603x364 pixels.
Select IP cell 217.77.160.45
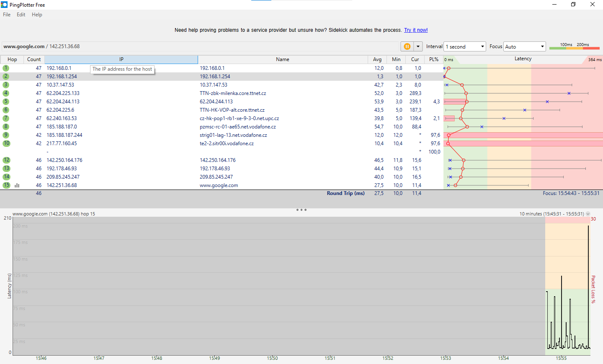[62, 144]
